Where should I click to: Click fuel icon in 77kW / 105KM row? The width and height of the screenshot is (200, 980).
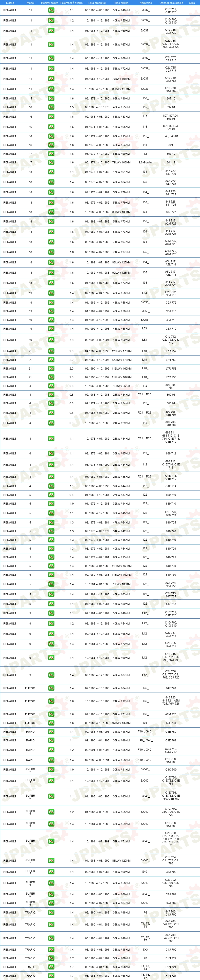coord(51,79)
